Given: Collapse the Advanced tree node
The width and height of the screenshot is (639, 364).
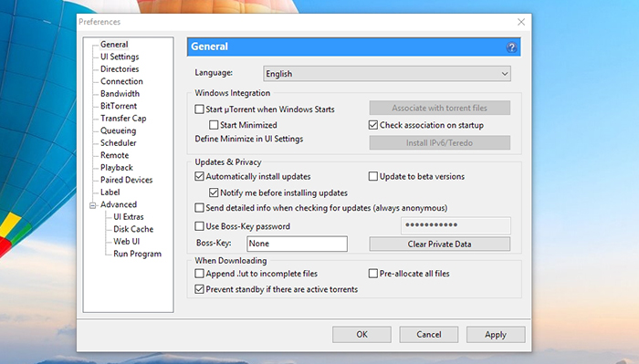Looking at the screenshot, I should click(x=92, y=205).
